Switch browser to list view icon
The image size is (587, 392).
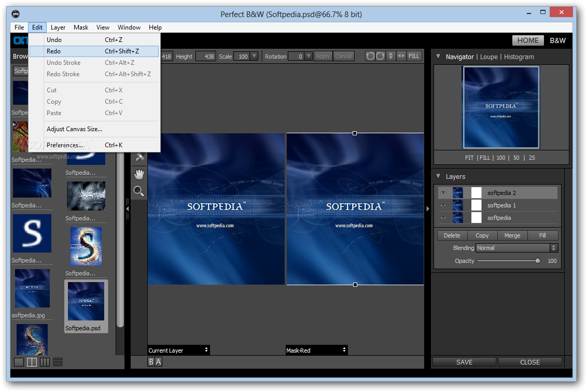[x=58, y=362]
